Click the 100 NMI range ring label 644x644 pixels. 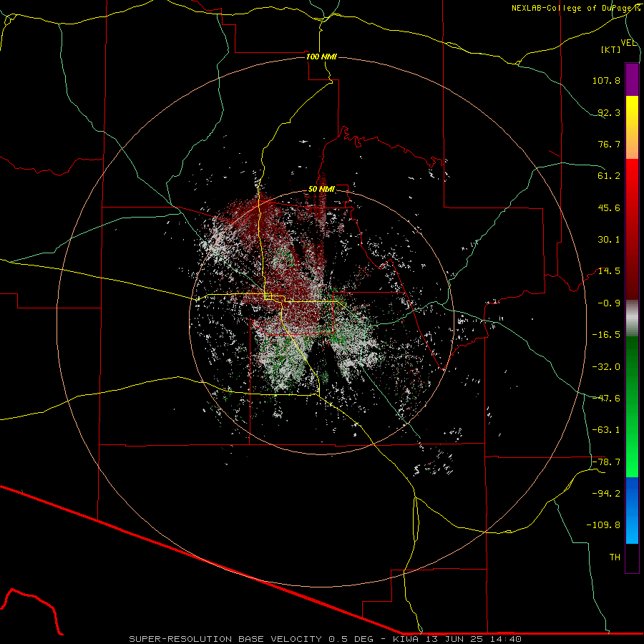coord(321,57)
